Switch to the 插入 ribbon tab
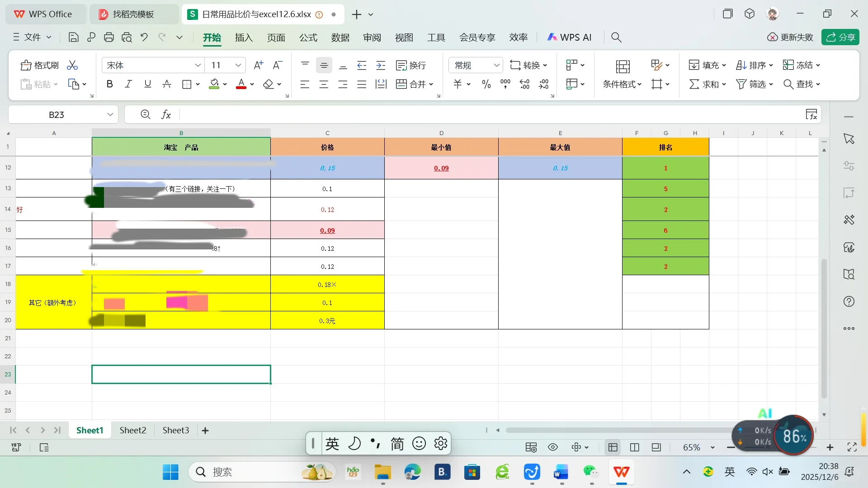 coord(244,38)
